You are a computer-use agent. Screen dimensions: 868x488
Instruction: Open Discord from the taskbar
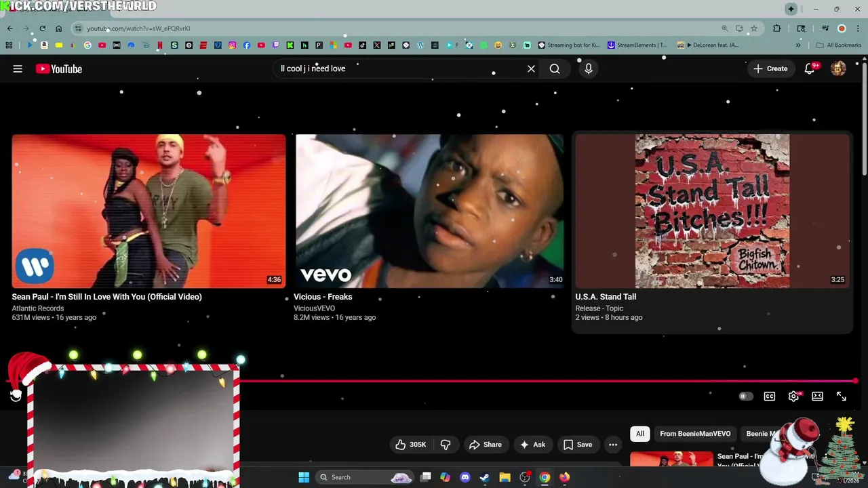(465, 477)
